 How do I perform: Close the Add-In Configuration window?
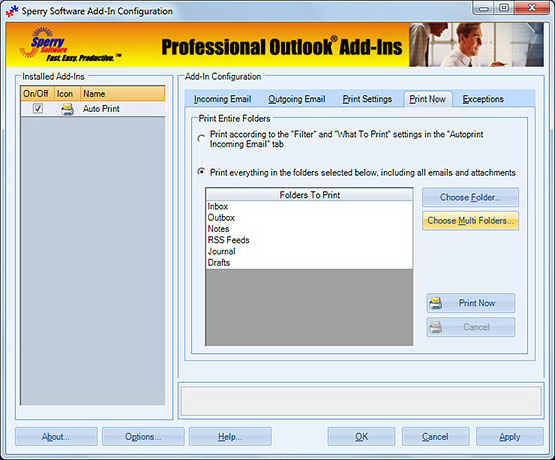532,8
